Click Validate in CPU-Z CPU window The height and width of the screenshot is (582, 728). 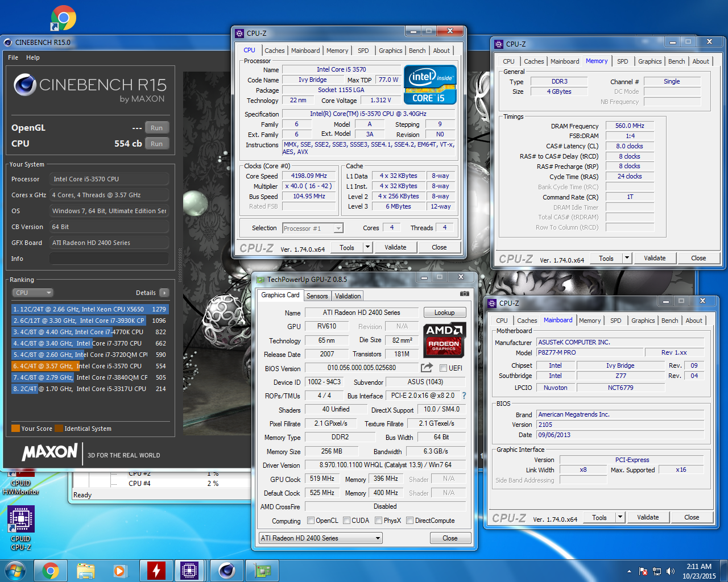point(395,247)
